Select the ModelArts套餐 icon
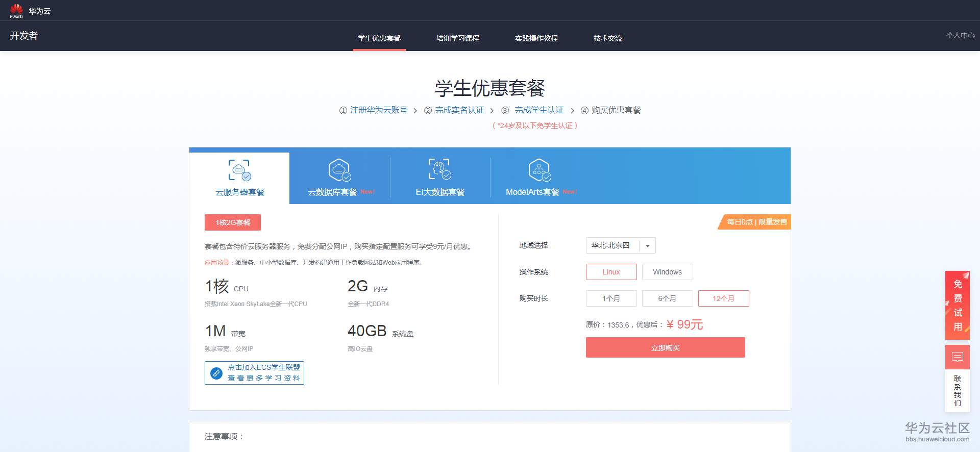 (x=540, y=170)
